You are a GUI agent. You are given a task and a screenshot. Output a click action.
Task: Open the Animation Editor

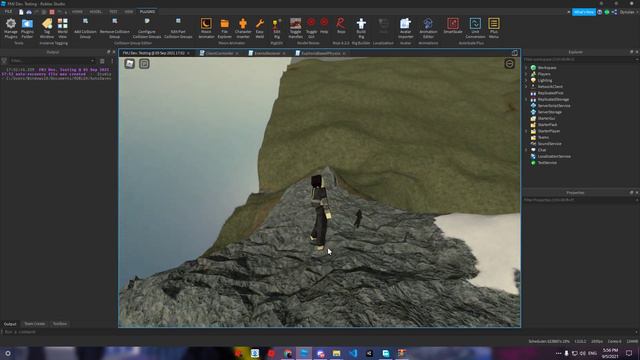pos(428,28)
